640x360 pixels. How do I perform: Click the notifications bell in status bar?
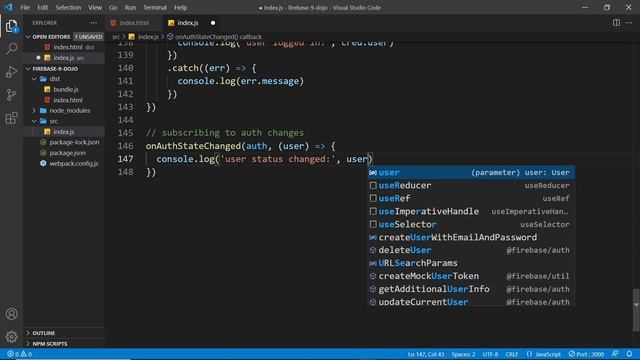click(629, 354)
